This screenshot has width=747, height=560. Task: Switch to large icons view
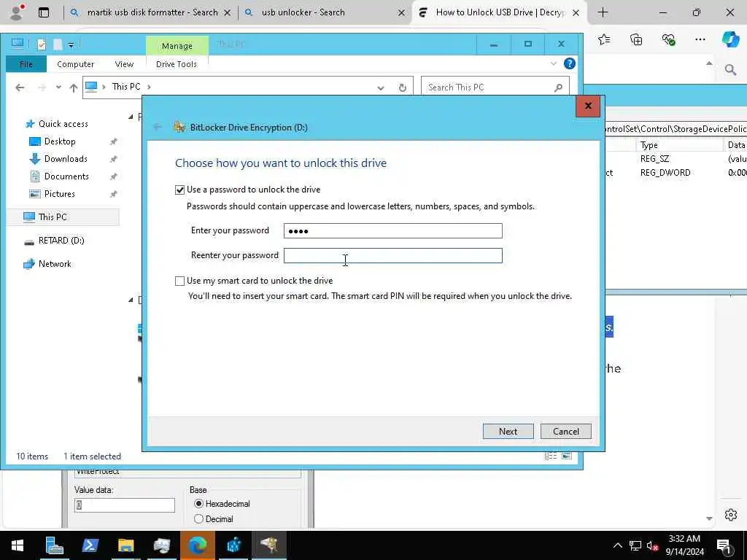tap(566, 456)
